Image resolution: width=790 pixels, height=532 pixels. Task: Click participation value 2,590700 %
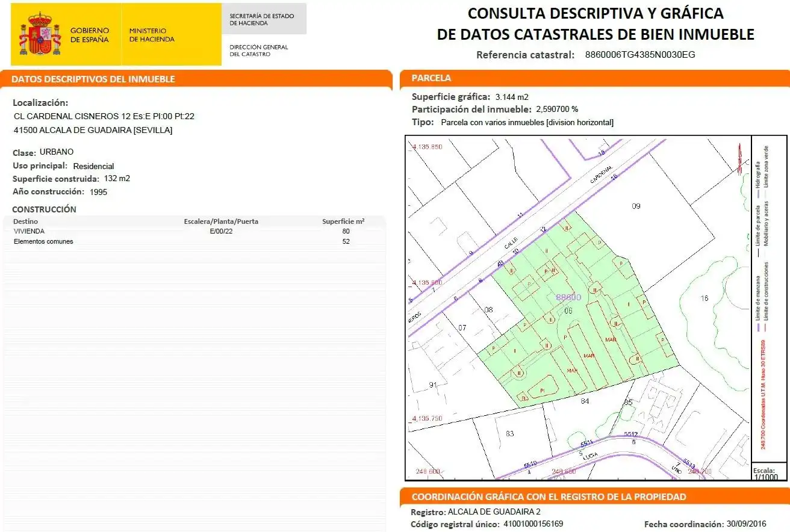pos(557,110)
